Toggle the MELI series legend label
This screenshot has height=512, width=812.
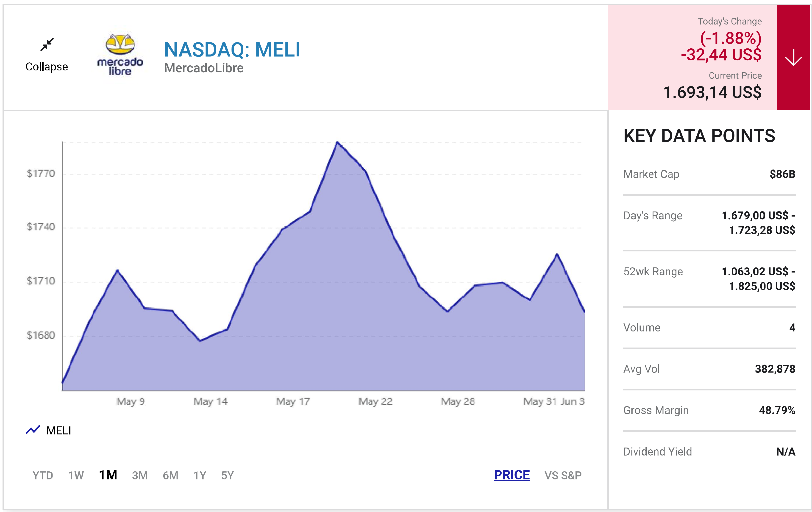point(59,430)
